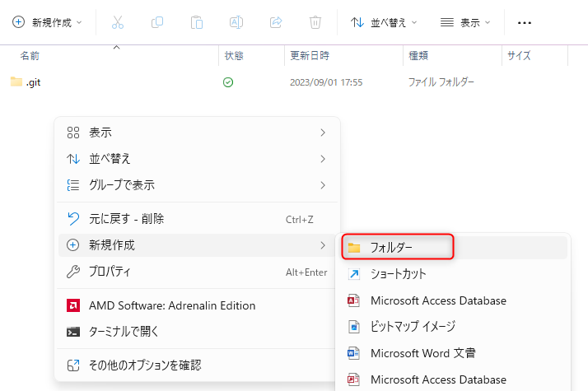Open グループで表示 submenu in context menu

click(x=198, y=185)
